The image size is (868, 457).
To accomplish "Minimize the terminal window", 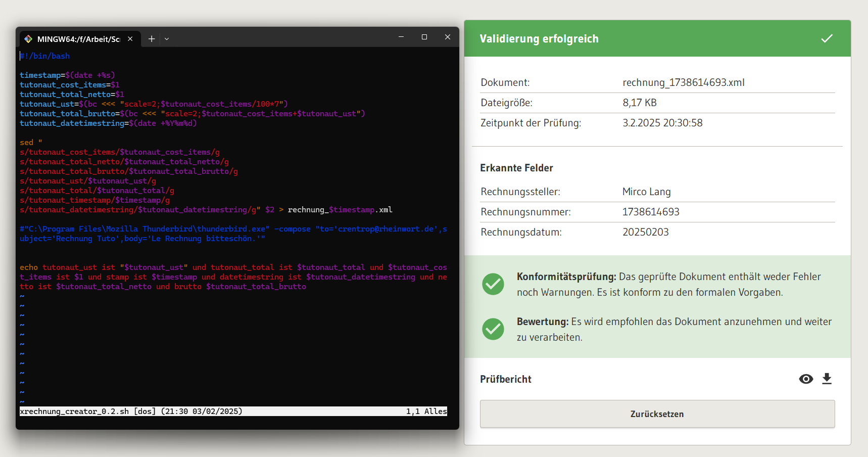I will 401,37.
